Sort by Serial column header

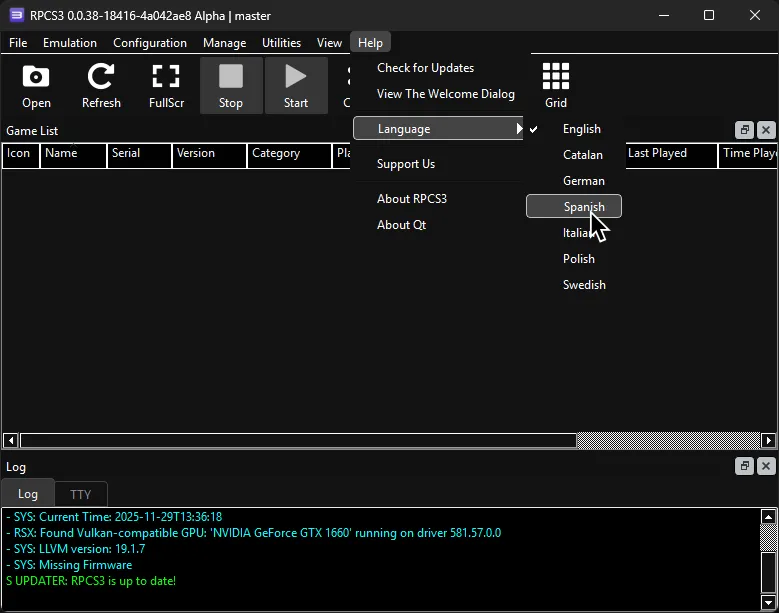click(x=140, y=155)
